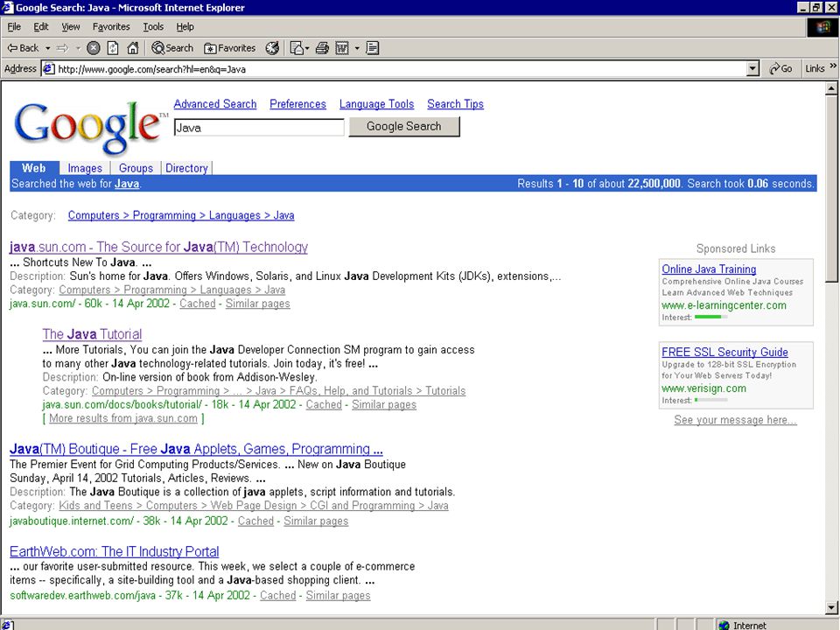Open Cached link for javaboutique.internet.com

[x=255, y=521]
